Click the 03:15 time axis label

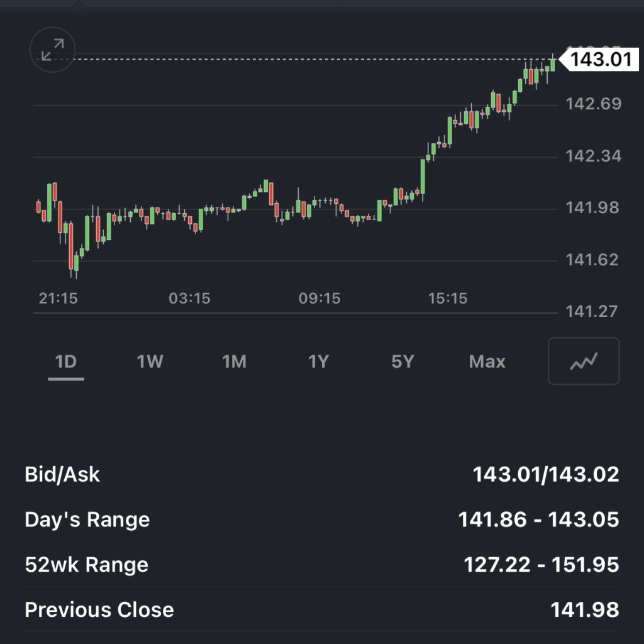click(x=189, y=298)
